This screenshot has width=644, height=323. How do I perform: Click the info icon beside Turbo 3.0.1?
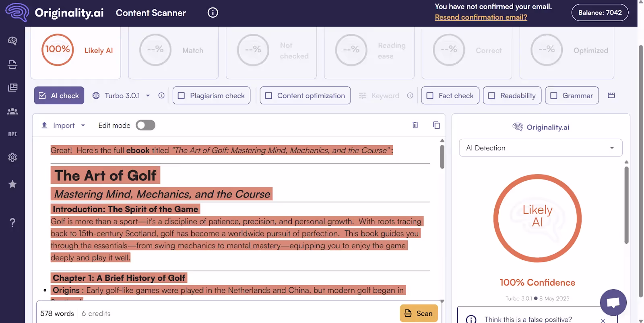[x=161, y=96]
